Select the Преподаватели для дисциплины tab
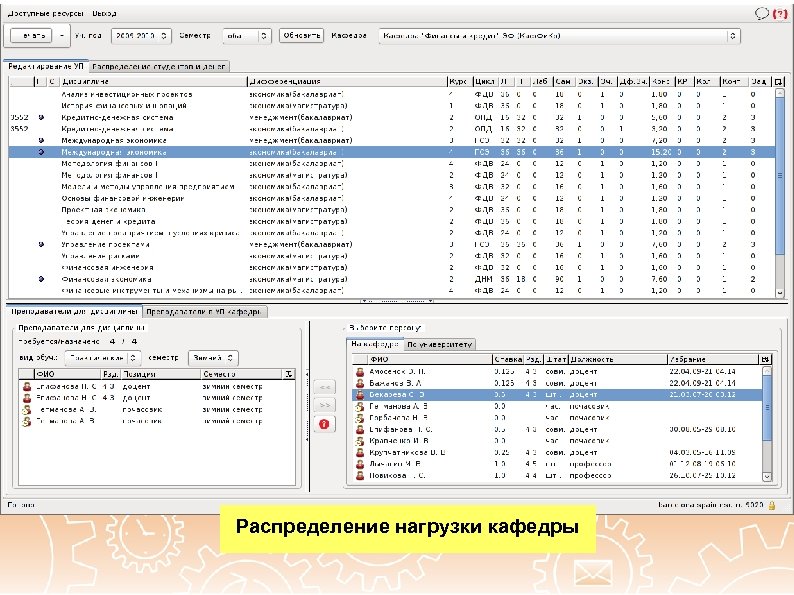This screenshot has width=794, height=595. click(x=74, y=312)
